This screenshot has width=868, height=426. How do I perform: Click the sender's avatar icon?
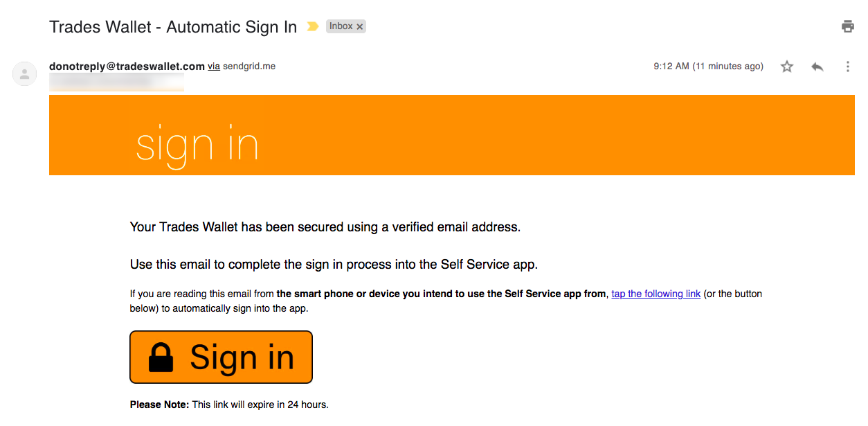pos(25,73)
